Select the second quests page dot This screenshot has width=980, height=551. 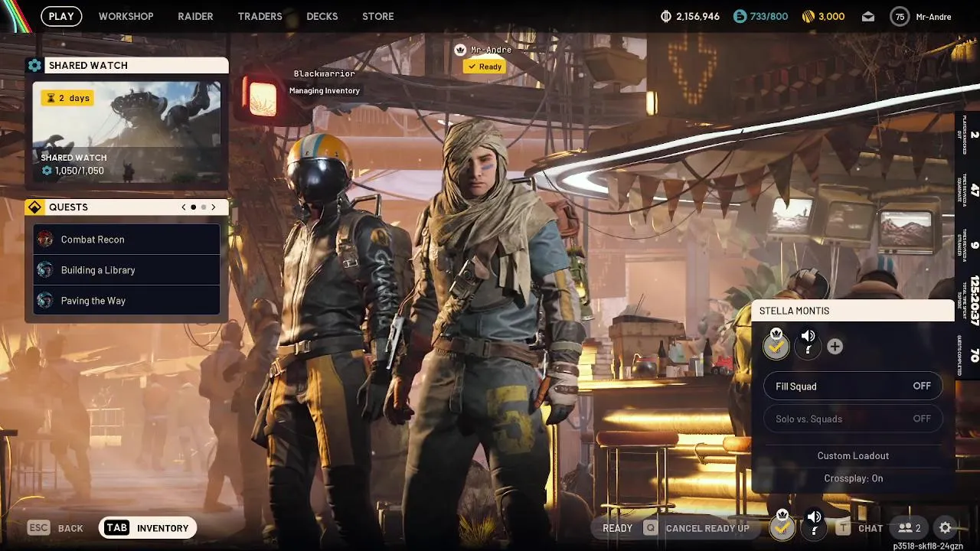pyautogui.click(x=204, y=207)
